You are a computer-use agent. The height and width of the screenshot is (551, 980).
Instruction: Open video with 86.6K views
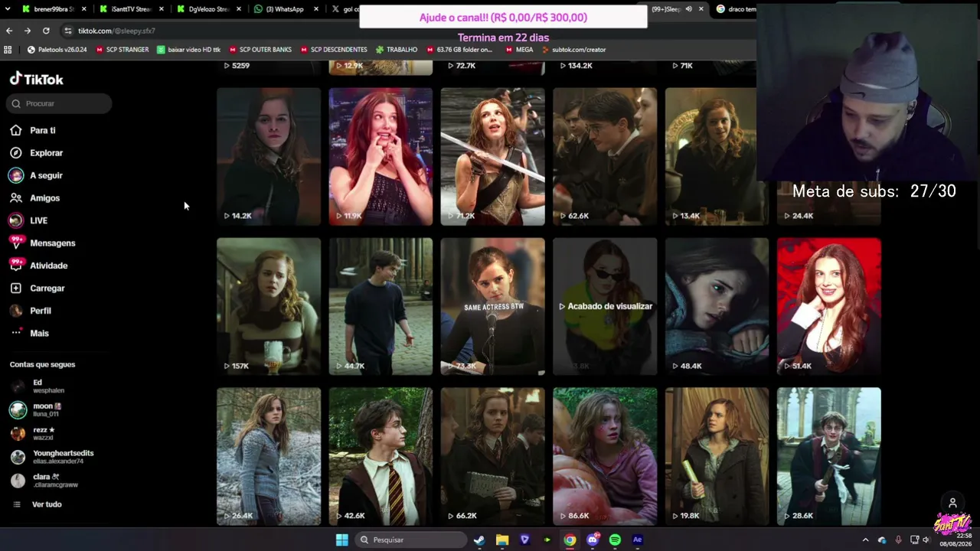[x=605, y=456]
